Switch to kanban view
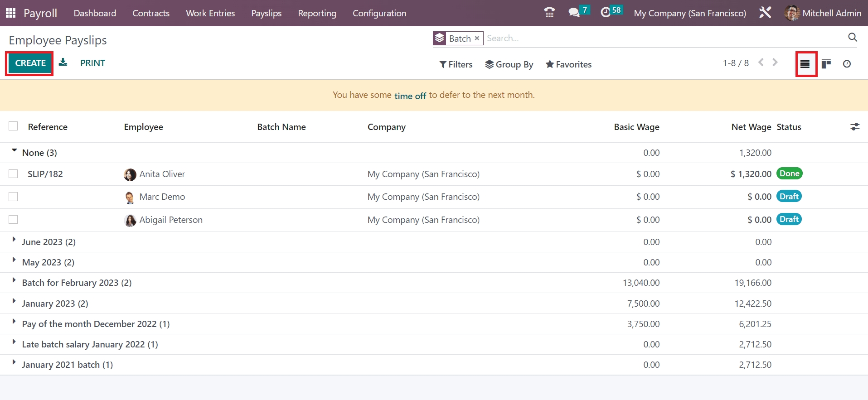Viewport: 868px width, 400px height. [826, 64]
